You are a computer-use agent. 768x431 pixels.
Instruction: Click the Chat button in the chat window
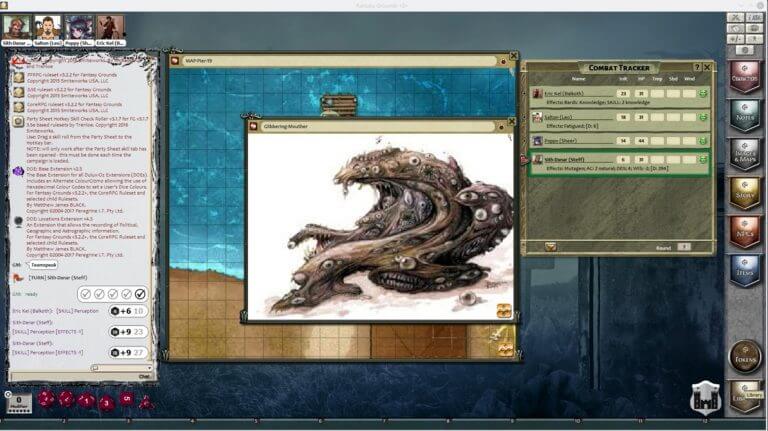(144, 377)
